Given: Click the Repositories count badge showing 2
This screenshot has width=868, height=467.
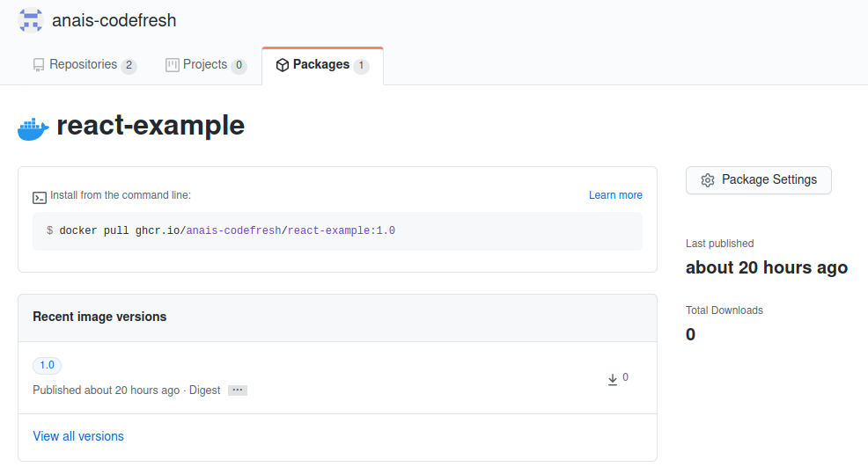Looking at the screenshot, I should coord(129,66).
